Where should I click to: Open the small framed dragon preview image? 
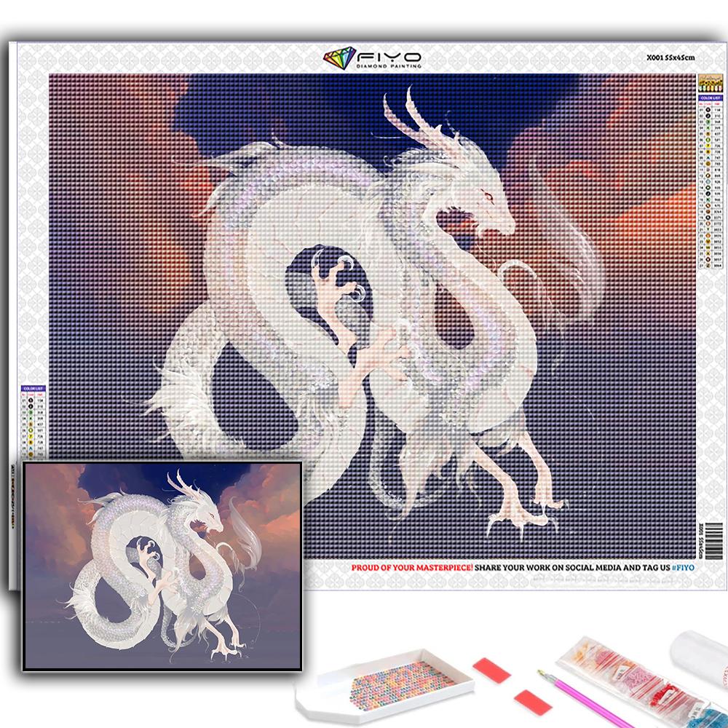pyautogui.click(x=162, y=566)
